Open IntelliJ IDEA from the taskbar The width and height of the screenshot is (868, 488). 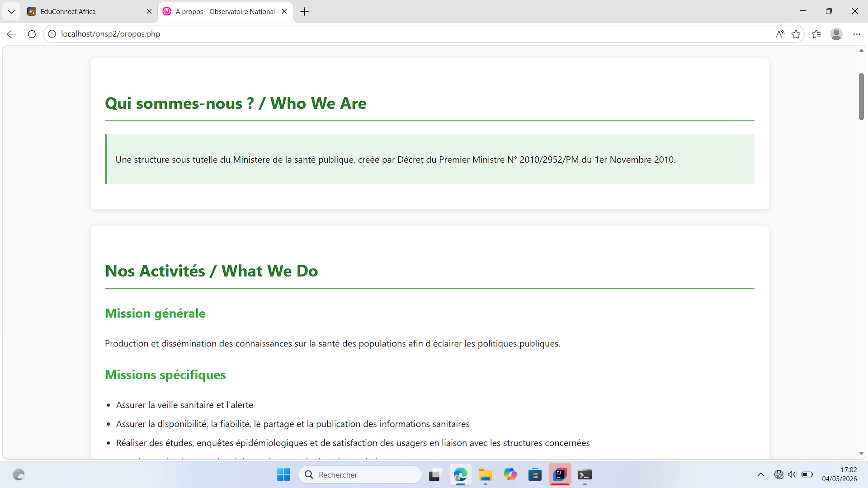pos(560,475)
